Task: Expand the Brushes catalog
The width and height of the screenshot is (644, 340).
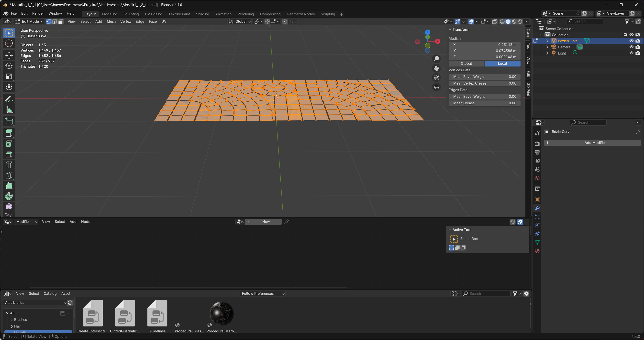Action: coord(12,320)
